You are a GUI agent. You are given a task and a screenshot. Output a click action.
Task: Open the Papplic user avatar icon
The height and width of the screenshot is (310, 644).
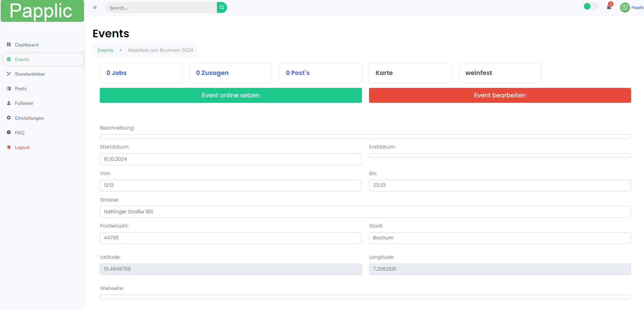pos(625,7)
